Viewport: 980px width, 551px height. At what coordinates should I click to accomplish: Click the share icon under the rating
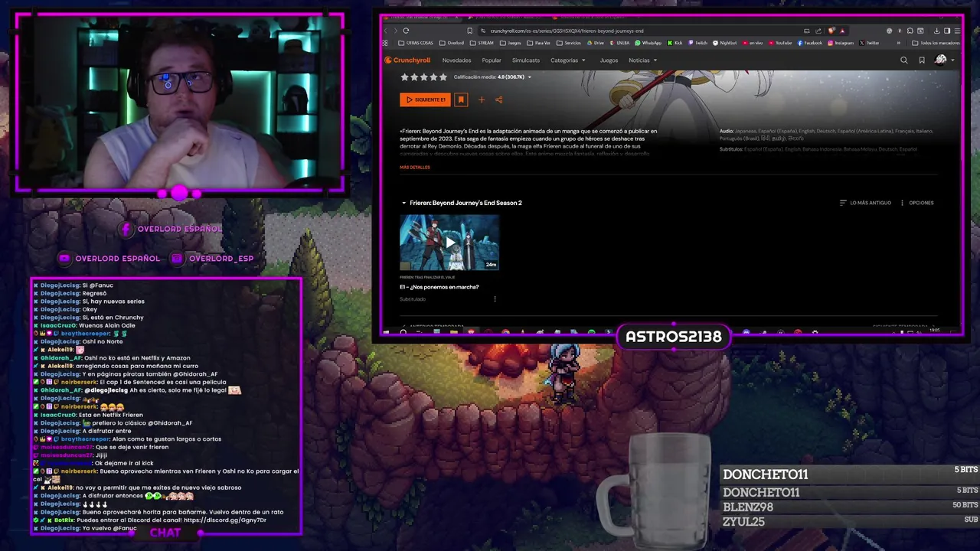click(499, 99)
